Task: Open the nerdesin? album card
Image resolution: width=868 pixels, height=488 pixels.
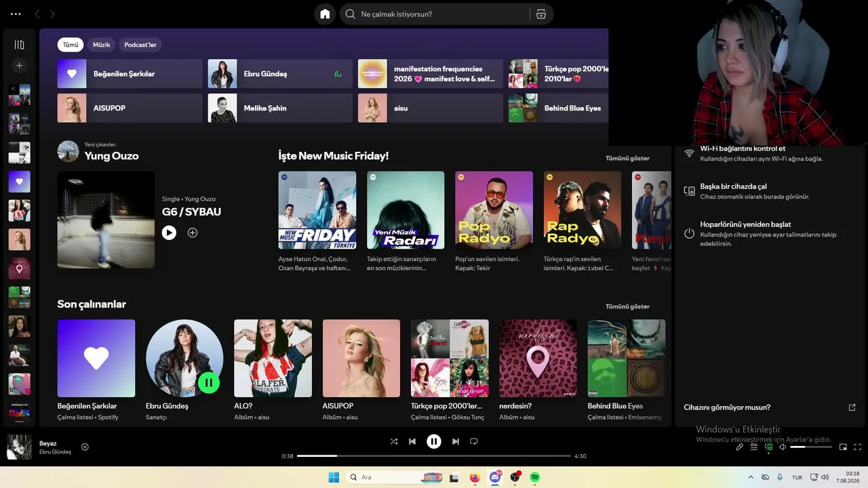Action: point(538,371)
